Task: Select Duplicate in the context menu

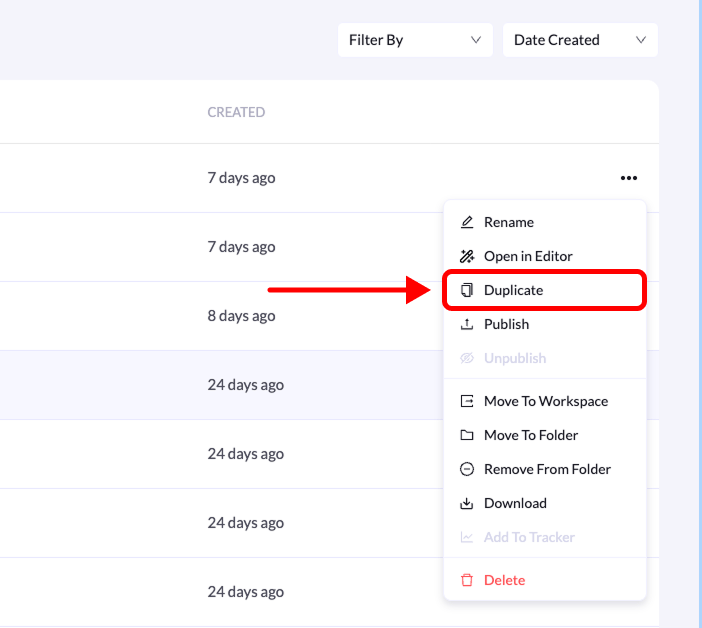Action: tap(544, 290)
